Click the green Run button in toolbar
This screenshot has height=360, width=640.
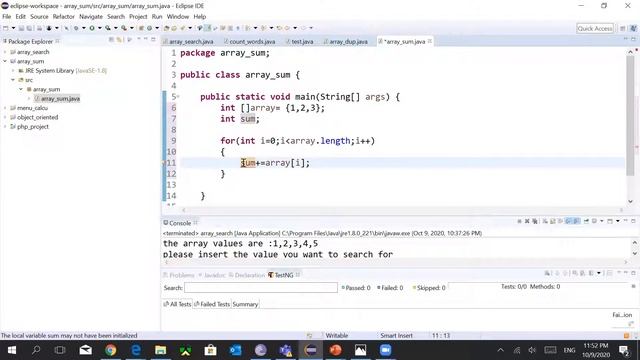(92, 28)
